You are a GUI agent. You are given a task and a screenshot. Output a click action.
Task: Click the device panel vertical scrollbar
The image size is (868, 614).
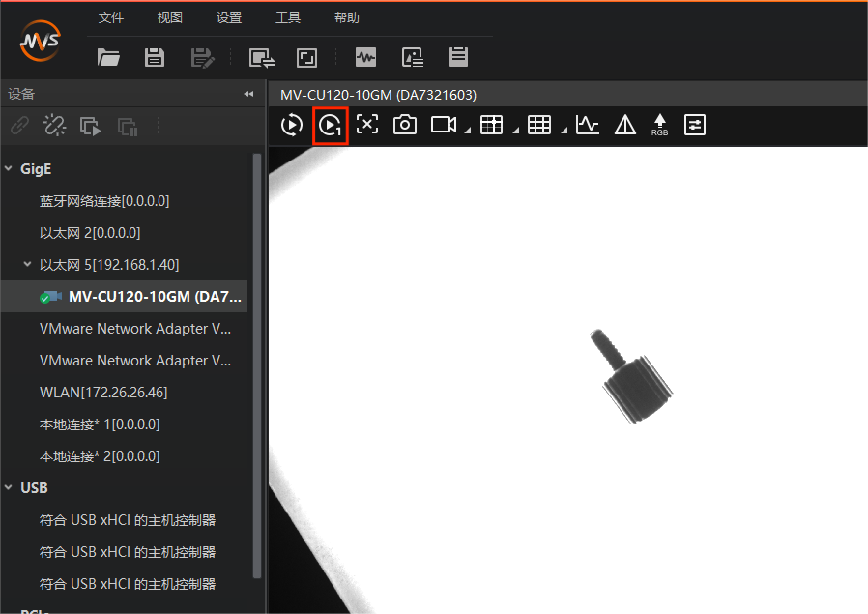(x=256, y=365)
